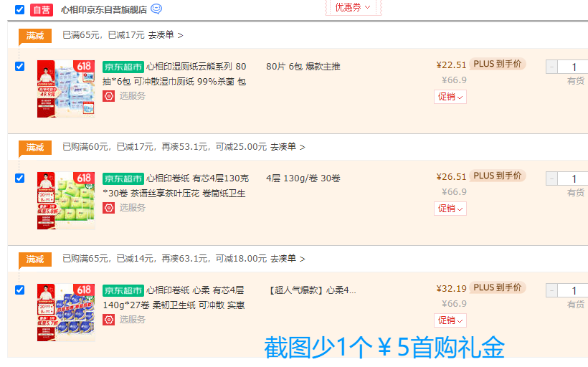This screenshot has height=367, width=588.
Task: Click price ¥22.51
Action: pos(451,65)
